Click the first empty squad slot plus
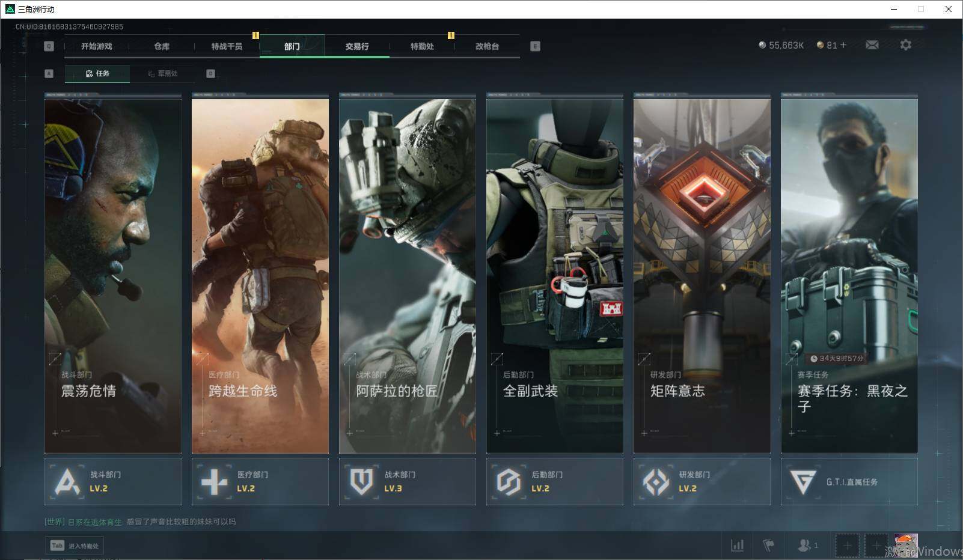 pos(847,546)
